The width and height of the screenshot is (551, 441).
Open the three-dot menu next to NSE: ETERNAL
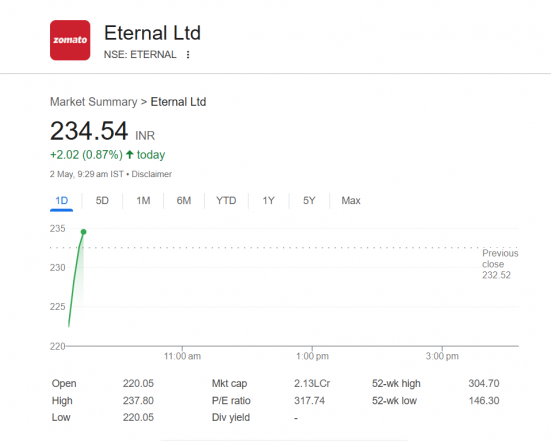click(188, 54)
